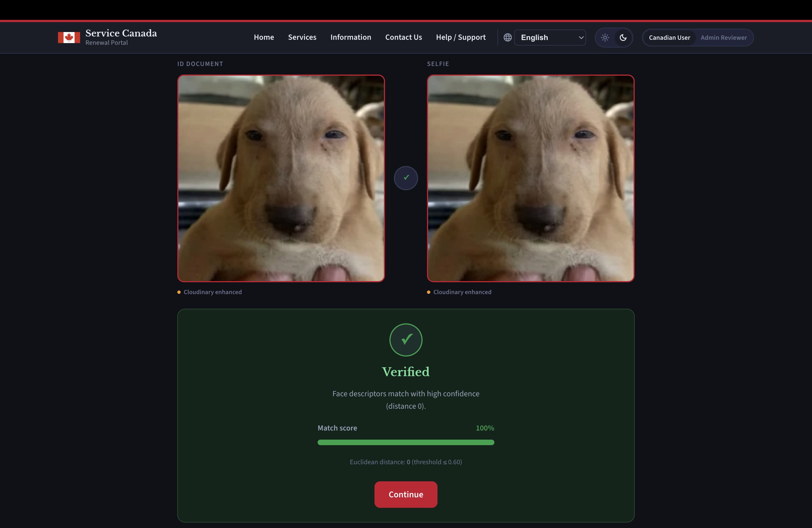Click the green match score progress bar

[406, 442]
